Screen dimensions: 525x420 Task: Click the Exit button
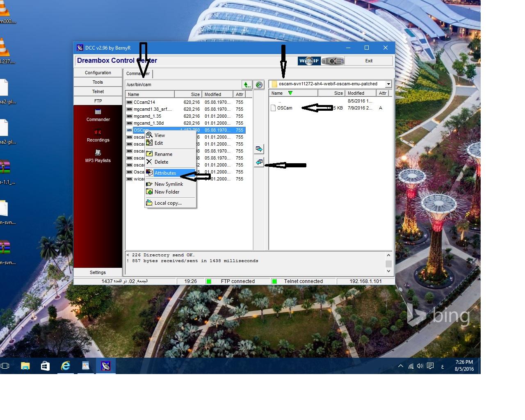point(369,61)
